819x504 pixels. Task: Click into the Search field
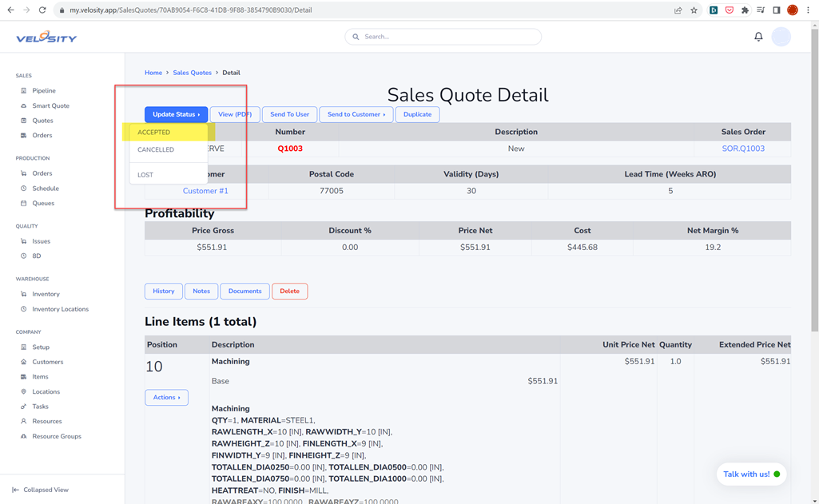point(443,37)
